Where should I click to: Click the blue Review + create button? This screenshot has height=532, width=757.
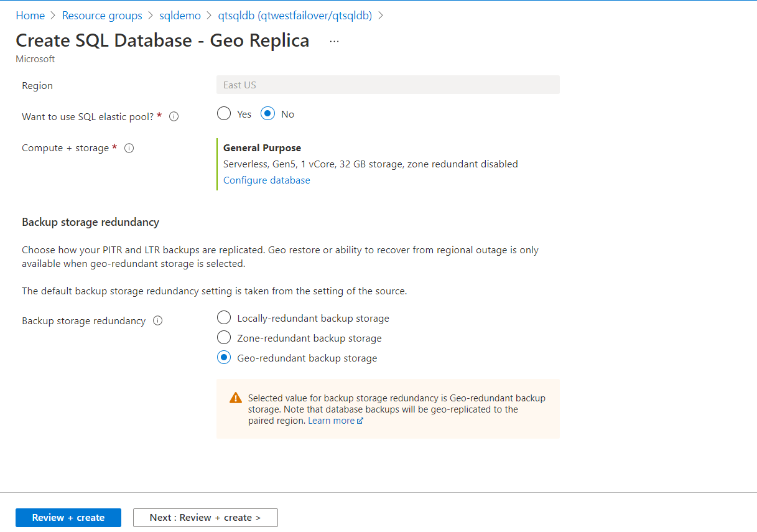pos(68,518)
